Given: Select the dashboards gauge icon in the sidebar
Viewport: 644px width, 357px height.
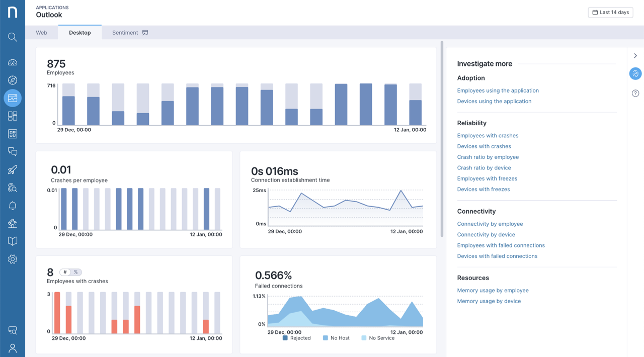Looking at the screenshot, I should [x=13, y=62].
